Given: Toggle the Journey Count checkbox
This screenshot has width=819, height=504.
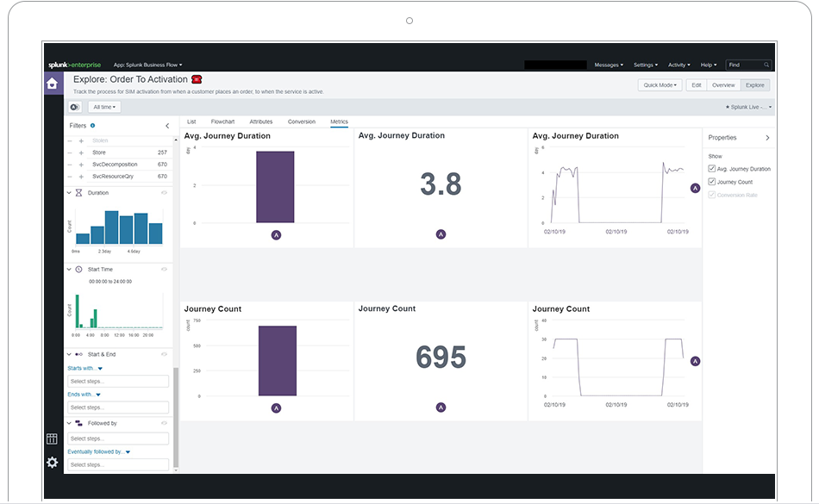Looking at the screenshot, I should click(x=711, y=181).
